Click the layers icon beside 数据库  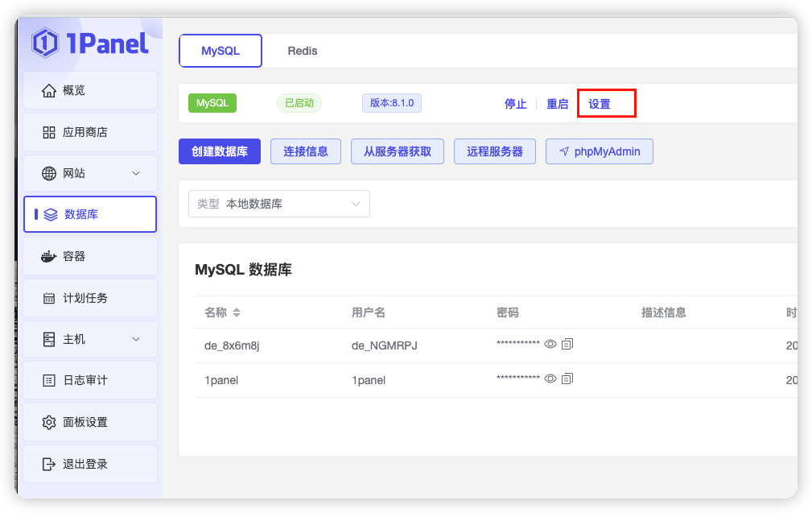(51, 214)
